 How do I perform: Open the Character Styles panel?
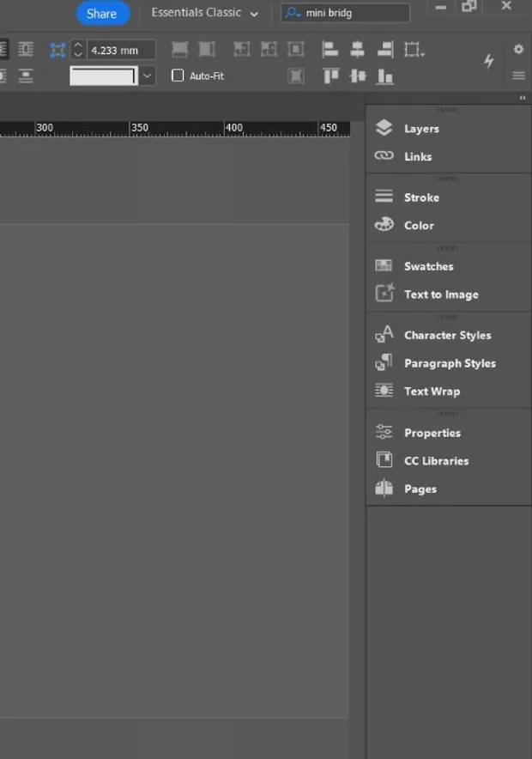[446, 336]
